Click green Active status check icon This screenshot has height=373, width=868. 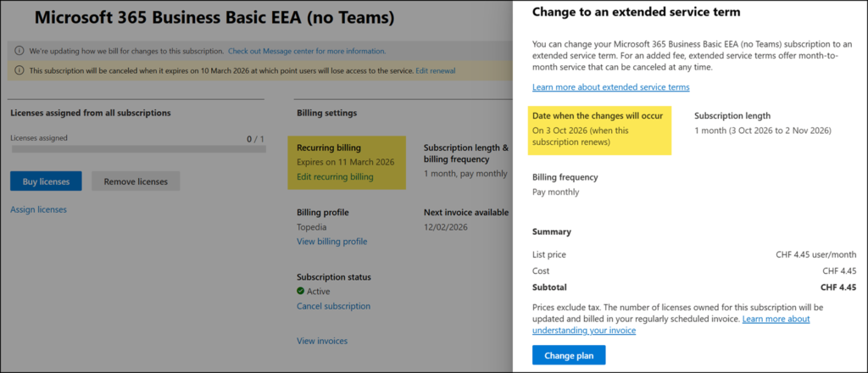pos(301,291)
